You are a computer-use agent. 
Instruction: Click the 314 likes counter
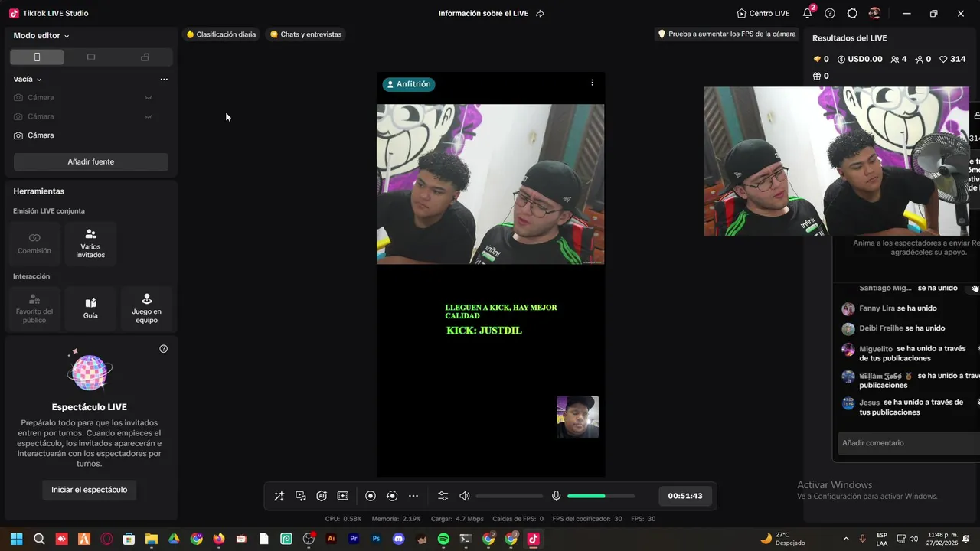[x=952, y=59]
